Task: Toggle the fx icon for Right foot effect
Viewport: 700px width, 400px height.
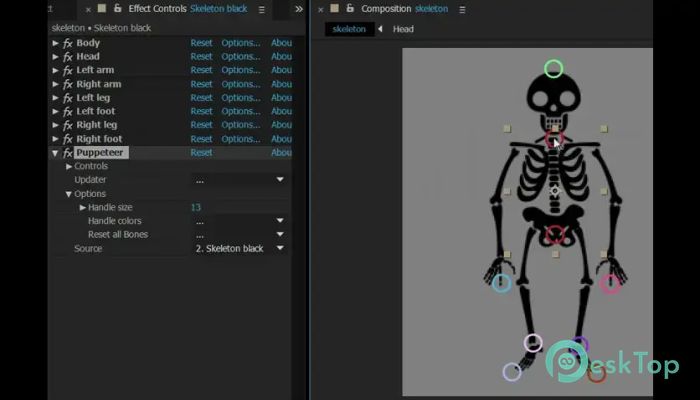Action: (67, 139)
